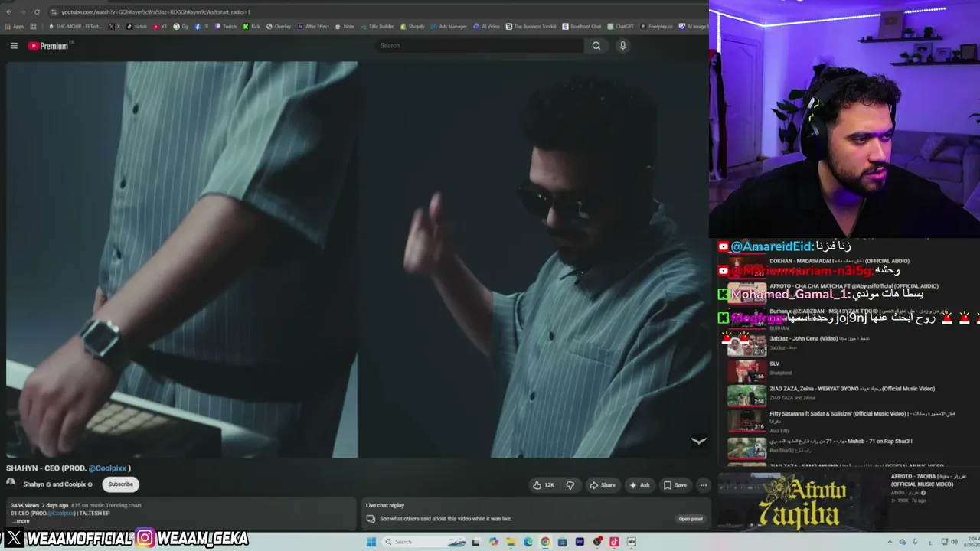Click the Ask button under the video

point(639,485)
